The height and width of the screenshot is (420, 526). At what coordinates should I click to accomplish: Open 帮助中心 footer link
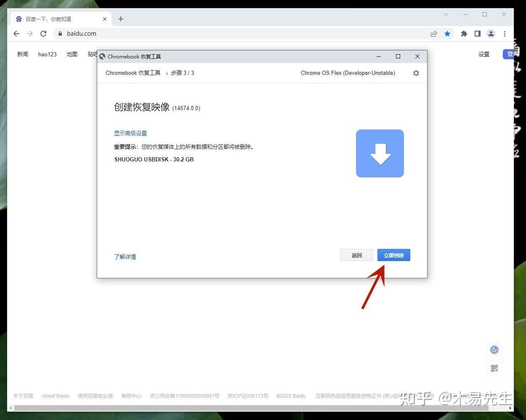(x=131, y=396)
